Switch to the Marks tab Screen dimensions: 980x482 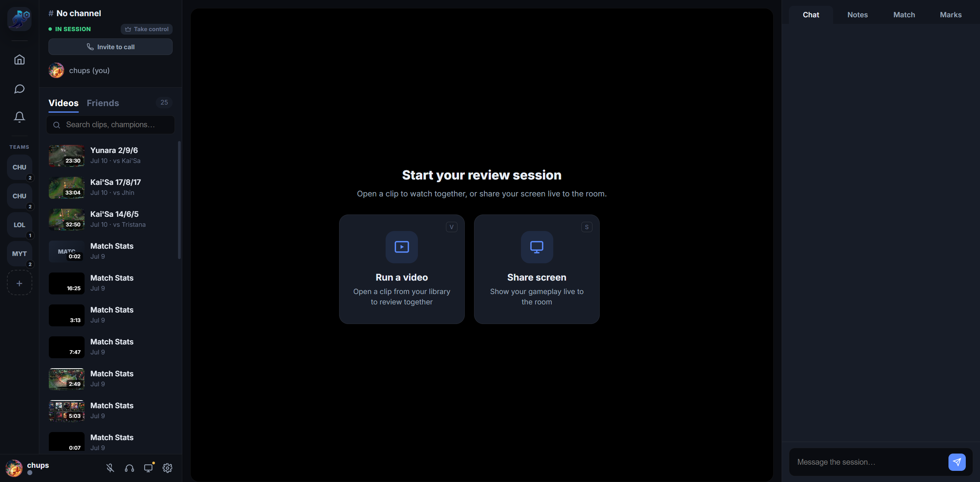[950, 15]
